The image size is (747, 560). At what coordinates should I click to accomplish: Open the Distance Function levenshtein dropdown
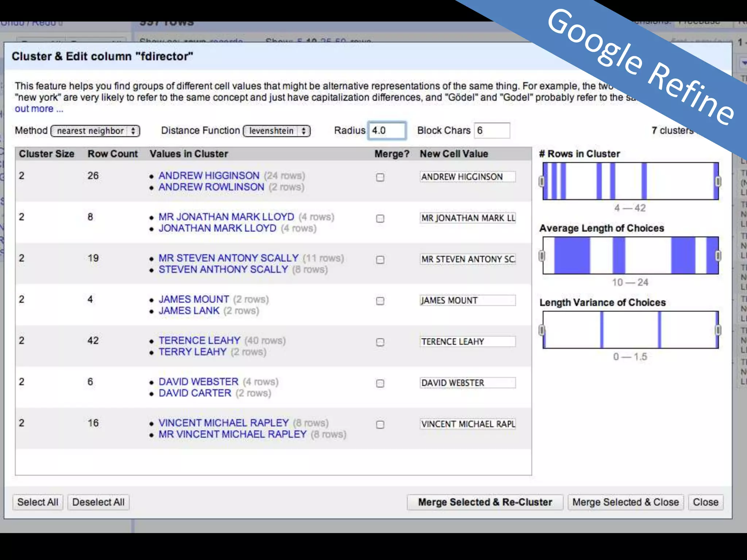tap(277, 131)
